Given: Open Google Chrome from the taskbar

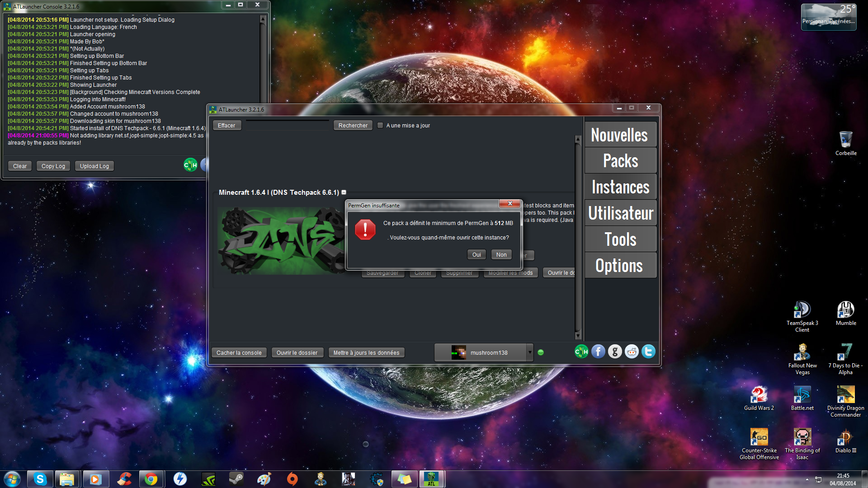Looking at the screenshot, I should coord(151,479).
